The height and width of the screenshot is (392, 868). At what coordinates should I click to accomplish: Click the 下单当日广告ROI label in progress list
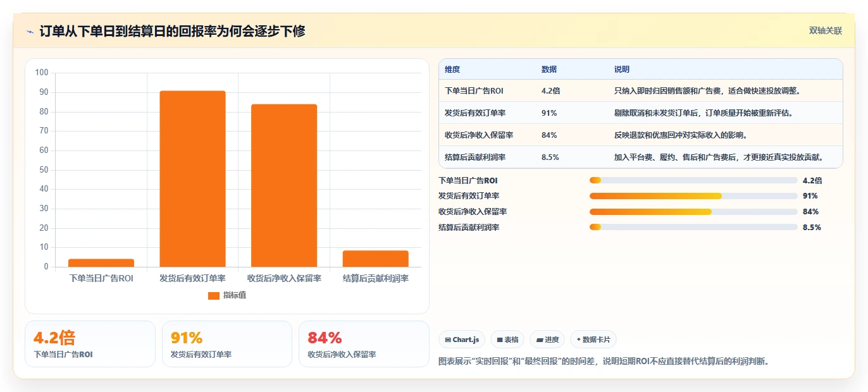click(x=468, y=181)
